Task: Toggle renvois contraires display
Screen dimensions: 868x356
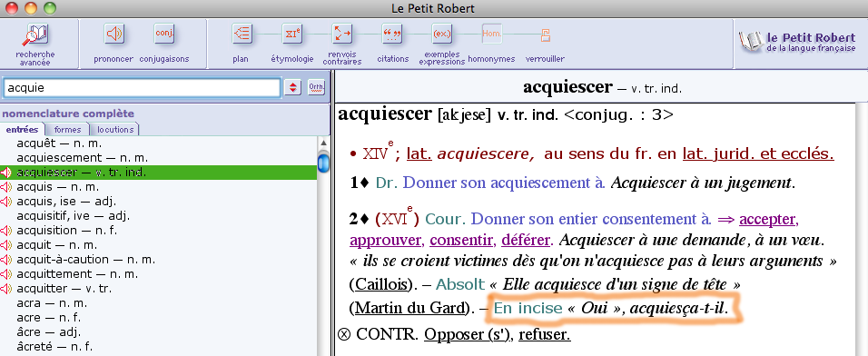Action: [341, 34]
